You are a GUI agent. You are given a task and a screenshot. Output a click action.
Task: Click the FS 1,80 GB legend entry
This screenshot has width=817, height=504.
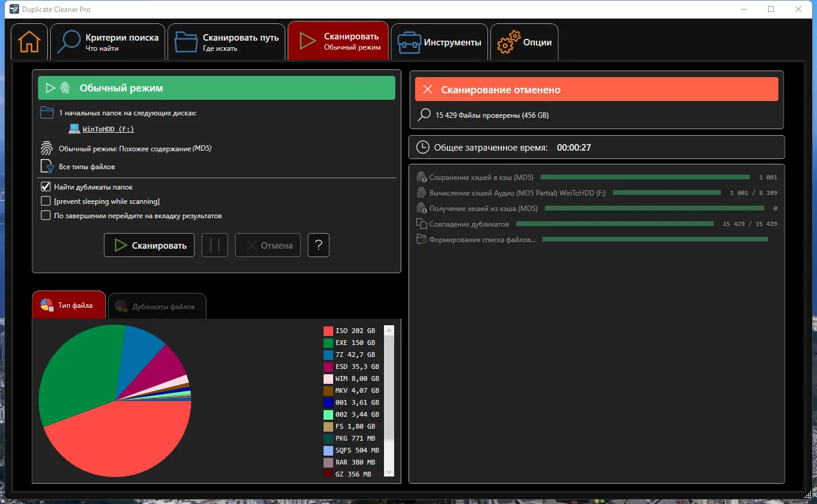tap(349, 426)
